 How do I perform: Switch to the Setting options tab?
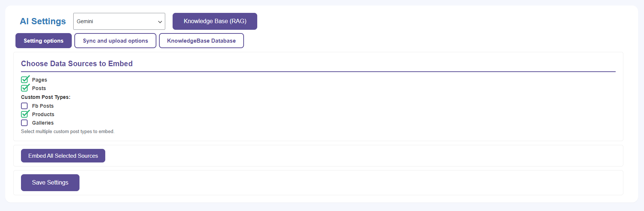(x=43, y=41)
